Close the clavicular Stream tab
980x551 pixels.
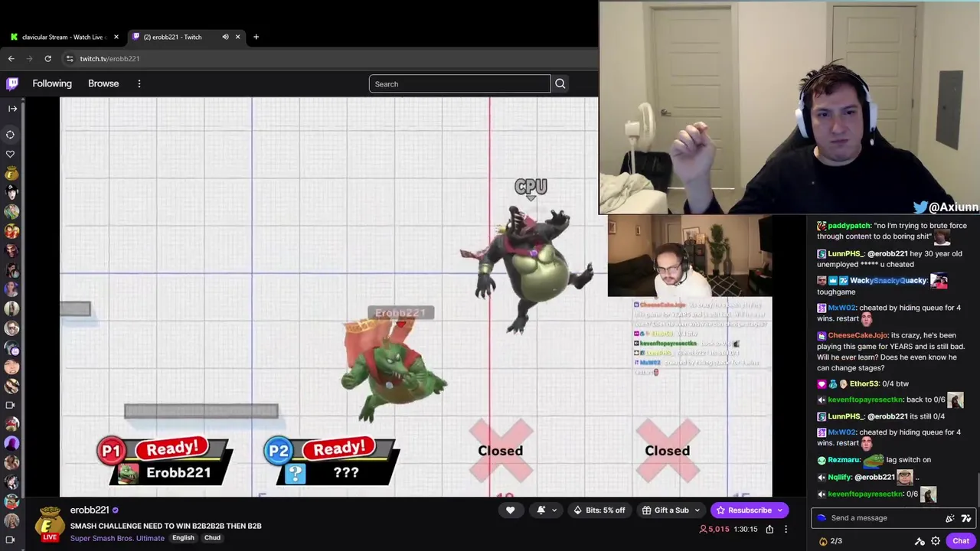116,37
